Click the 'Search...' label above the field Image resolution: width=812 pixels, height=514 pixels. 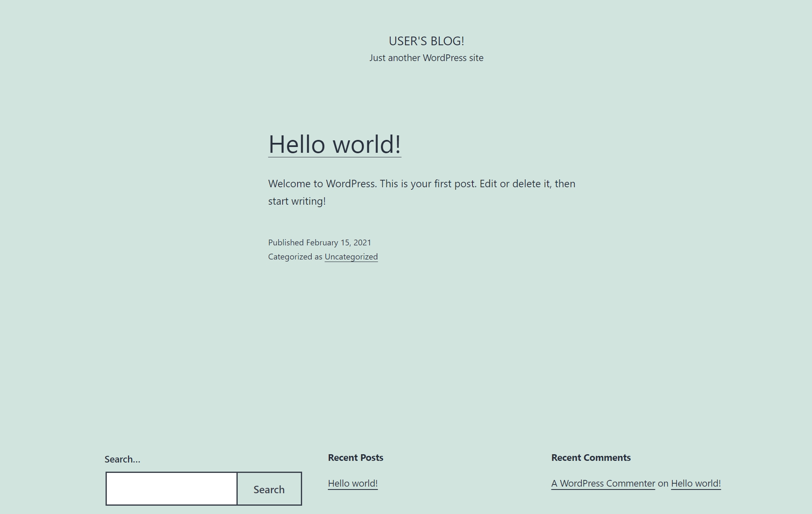coord(122,459)
